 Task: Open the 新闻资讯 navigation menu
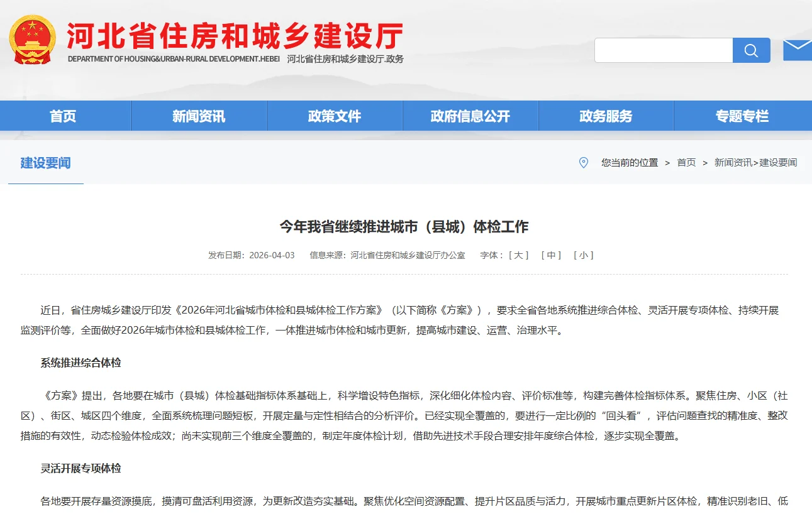pos(199,116)
